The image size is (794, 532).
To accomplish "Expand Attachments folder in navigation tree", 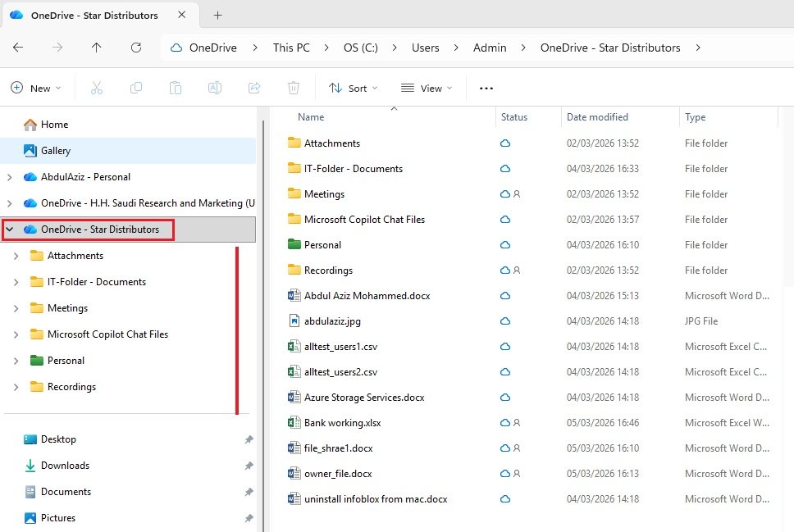I will [16, 256].
